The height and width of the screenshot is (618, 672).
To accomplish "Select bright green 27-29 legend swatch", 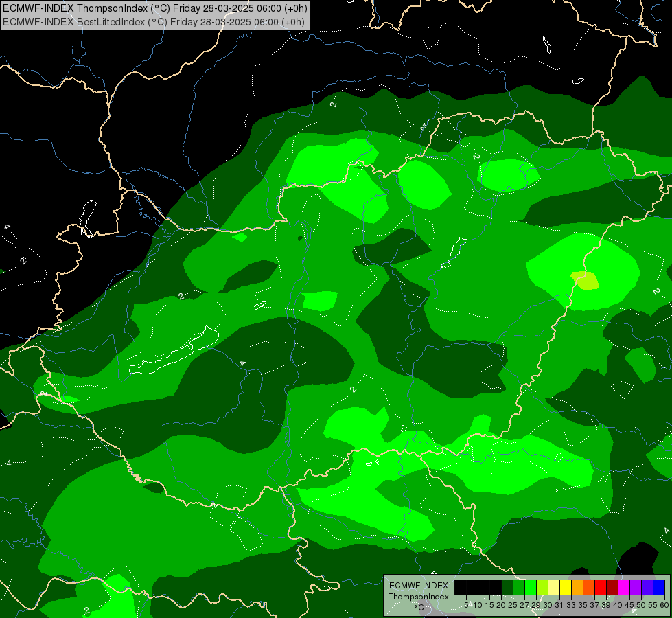I will 531,587.
